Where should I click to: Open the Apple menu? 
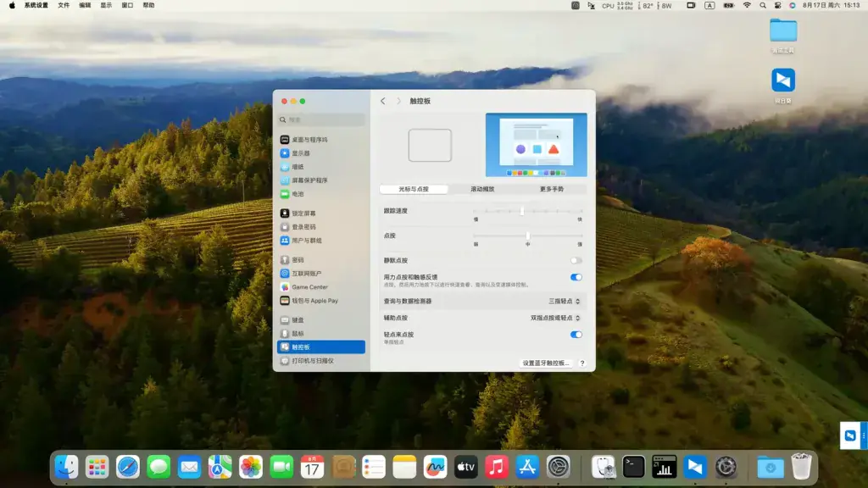[12, 6]
